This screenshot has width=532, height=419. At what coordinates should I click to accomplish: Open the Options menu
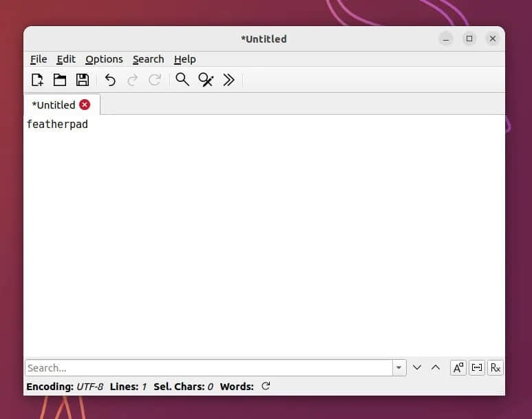[x=104, y=59]
